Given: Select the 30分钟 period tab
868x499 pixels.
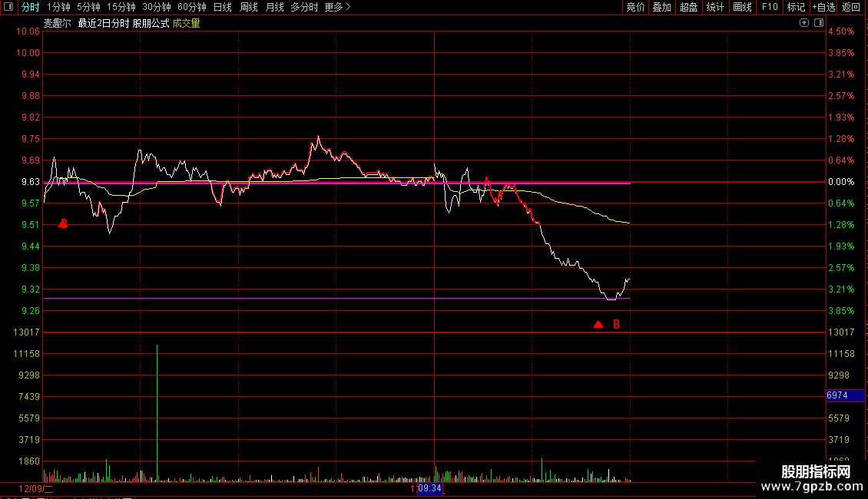Looking at the screenshot, I should (x=157, y=7).
